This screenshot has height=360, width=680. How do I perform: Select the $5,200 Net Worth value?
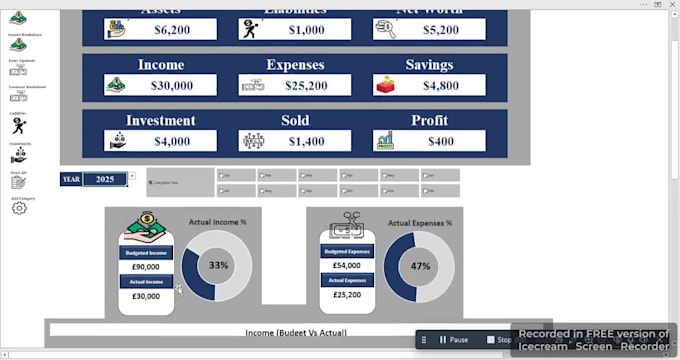click(x=441, y=29)
